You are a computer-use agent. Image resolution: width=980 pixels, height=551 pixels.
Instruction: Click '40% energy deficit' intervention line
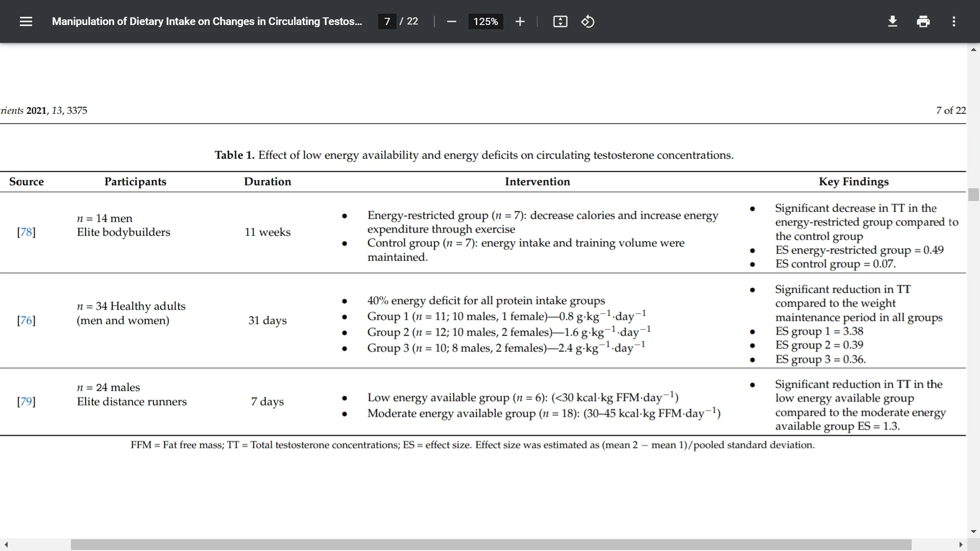click(486, 300)
